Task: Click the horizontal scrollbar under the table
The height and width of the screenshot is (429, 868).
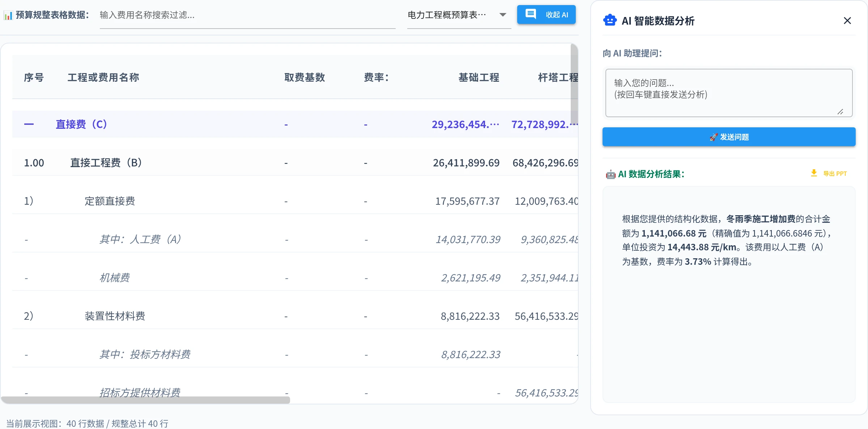Action: coord(146,400)
